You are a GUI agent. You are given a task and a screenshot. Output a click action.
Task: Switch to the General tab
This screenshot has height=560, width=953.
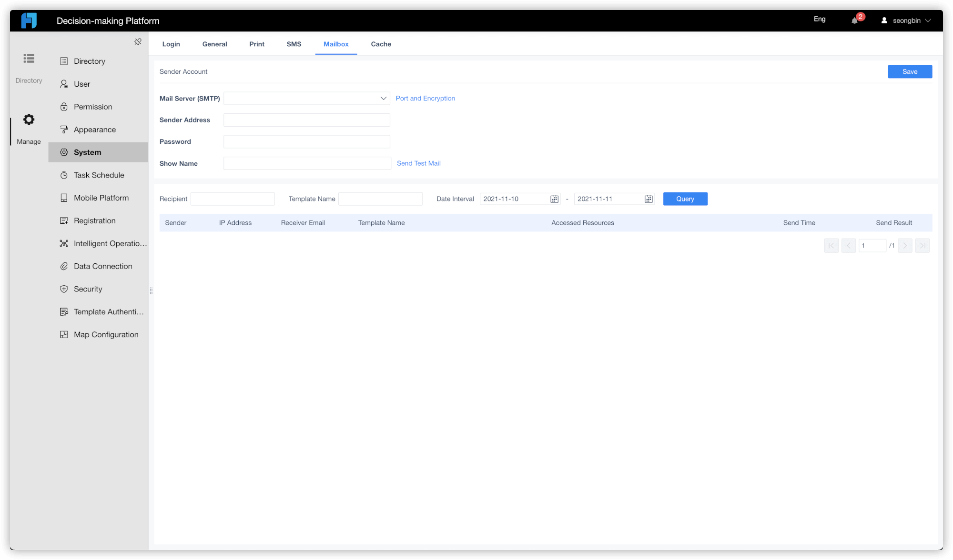tap(214, 44)
